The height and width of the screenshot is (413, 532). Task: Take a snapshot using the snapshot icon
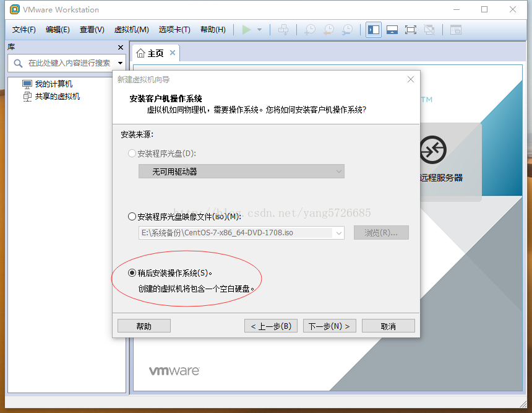[x=310, y=29]
